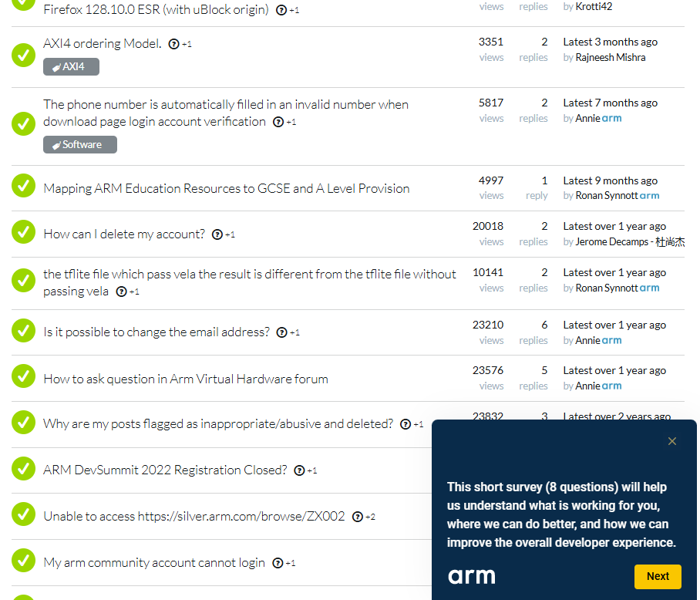This screenshot has height=600, width=700.
Task: Click +2 after silver.arm.com thread title
Action: click(370, 517)
